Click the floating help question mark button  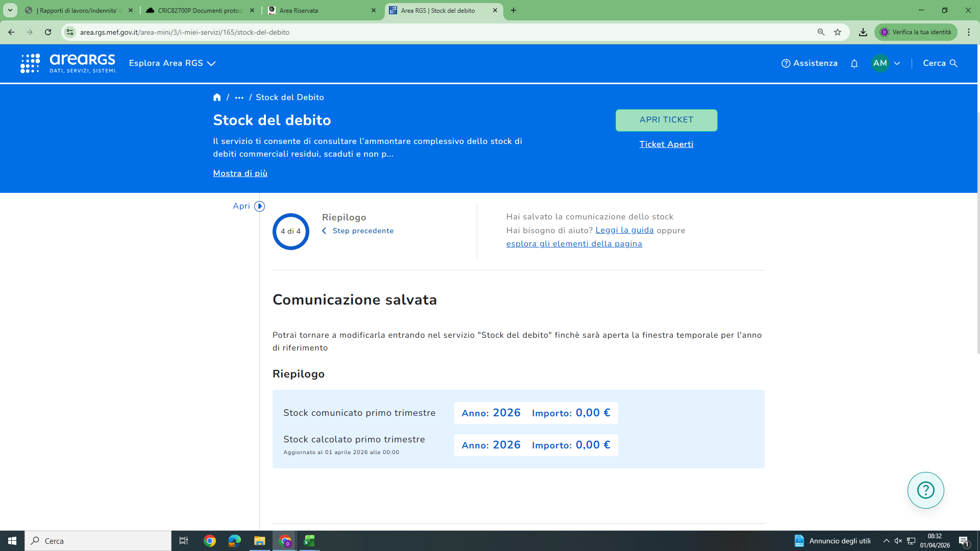coord(925,490)
